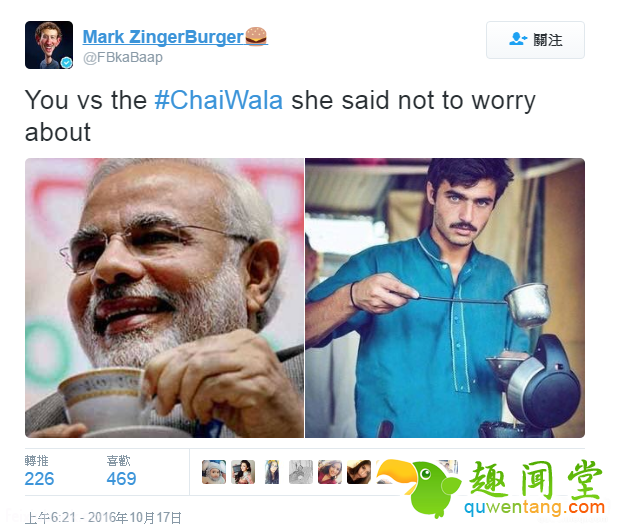Open the first liker avatar showing a baby
The image size is (617, 529).
214,472
